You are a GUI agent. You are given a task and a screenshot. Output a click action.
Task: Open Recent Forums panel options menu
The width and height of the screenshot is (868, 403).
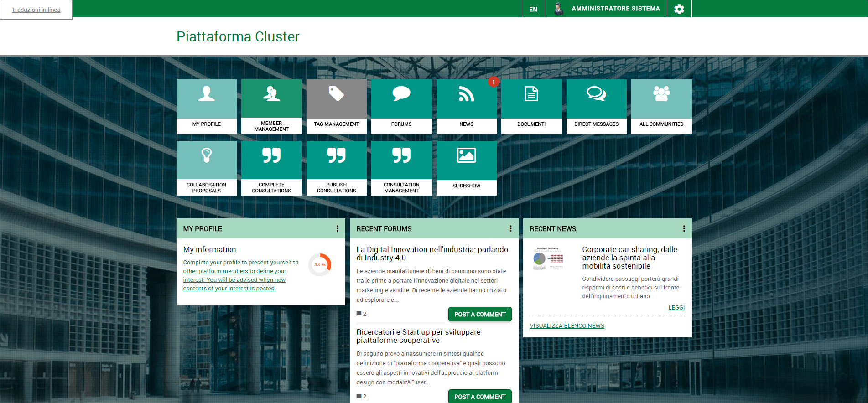(510, 228)
